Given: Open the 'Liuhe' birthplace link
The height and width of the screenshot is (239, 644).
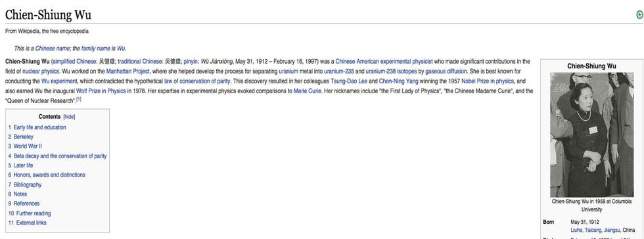Looking at the screenshot, I should [578, 230].
